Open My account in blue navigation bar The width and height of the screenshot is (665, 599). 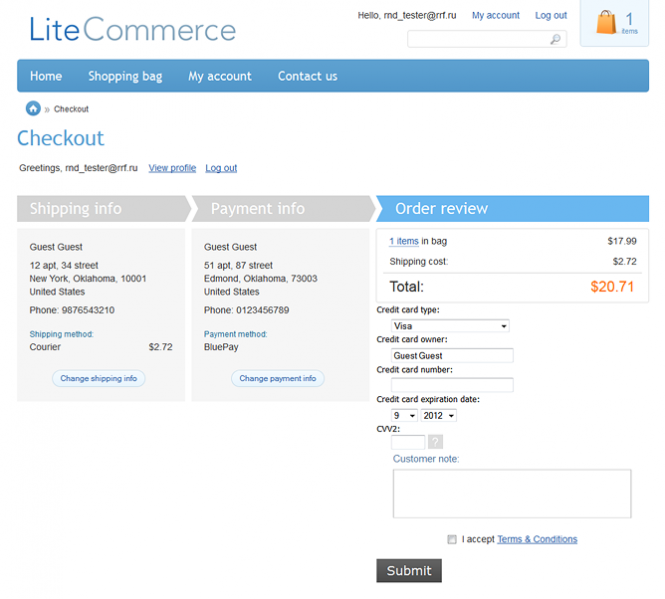point(220,76)
